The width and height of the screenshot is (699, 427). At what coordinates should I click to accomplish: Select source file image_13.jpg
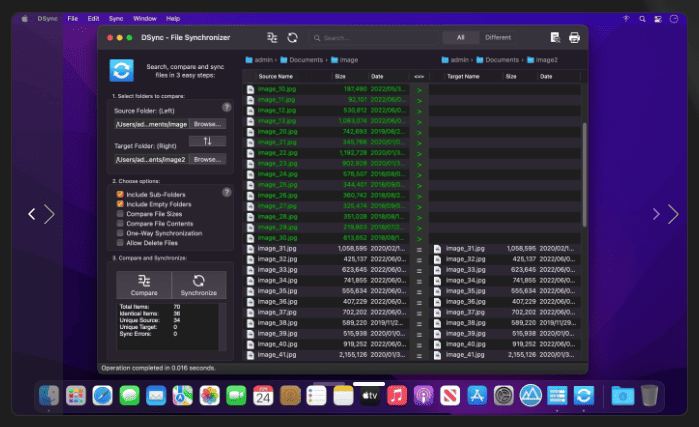(276, 121)
